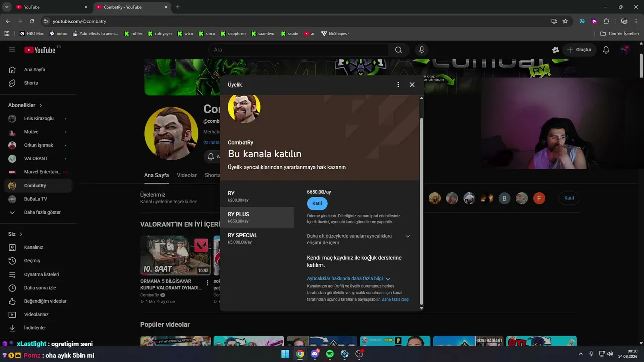This screenshot has width=644, height=362.
Task: Open the VALORANT subscription channel
Action: pos(38,159)
